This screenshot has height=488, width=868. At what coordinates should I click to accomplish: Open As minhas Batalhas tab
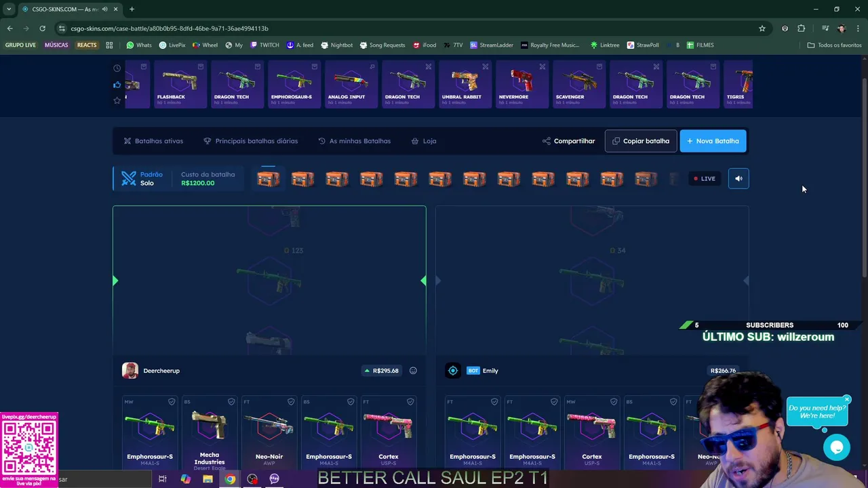click(354, 141)
